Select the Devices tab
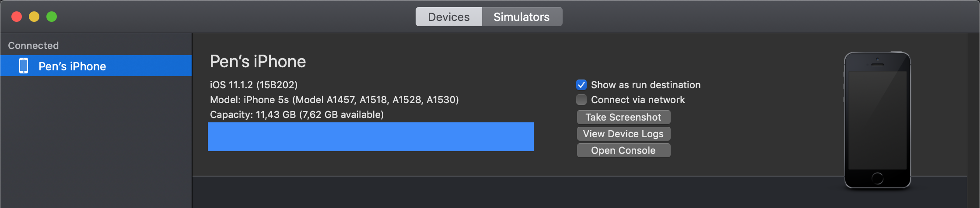 pos(449,17)
